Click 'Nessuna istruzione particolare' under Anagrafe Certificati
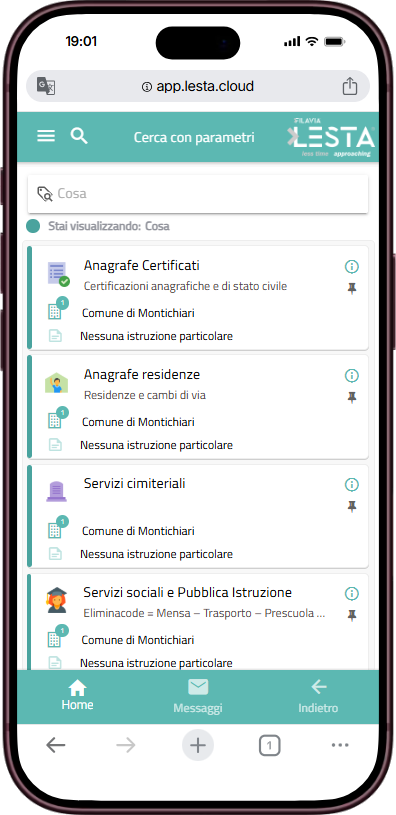The image size is (396, 815). (x=156, y=336)
